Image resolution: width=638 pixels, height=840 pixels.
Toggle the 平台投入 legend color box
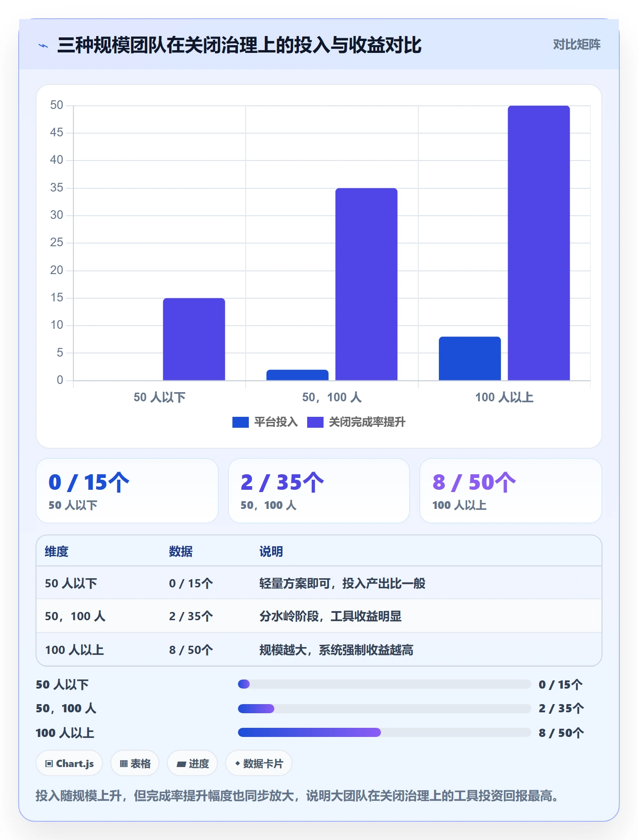(x=240, y=422)
